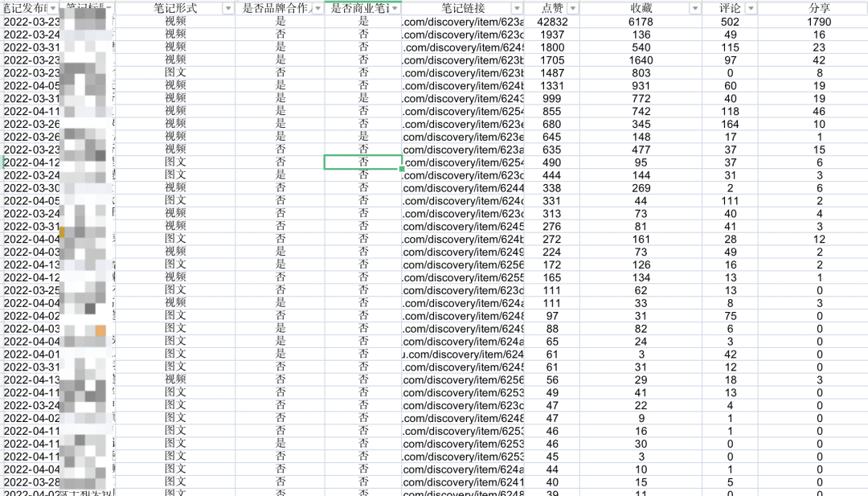Select the likes cell showing 1331
Image resolution: width=868 pixels, height=496 pixels.
552,85
